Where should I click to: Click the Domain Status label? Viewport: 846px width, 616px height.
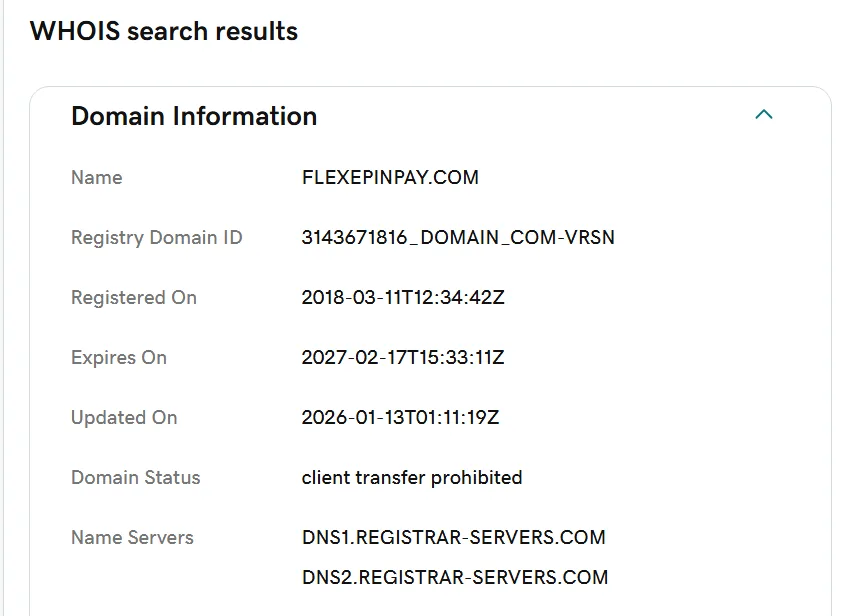[x=135, y=477]
